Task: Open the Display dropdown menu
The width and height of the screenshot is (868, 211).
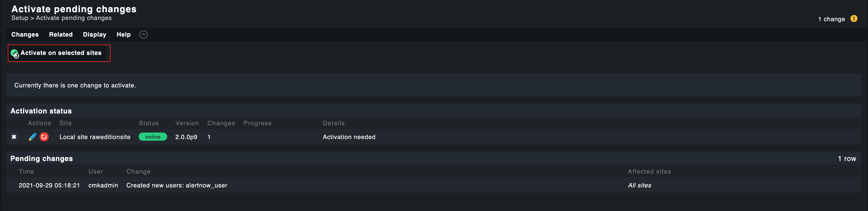Action: click(94, 35)
